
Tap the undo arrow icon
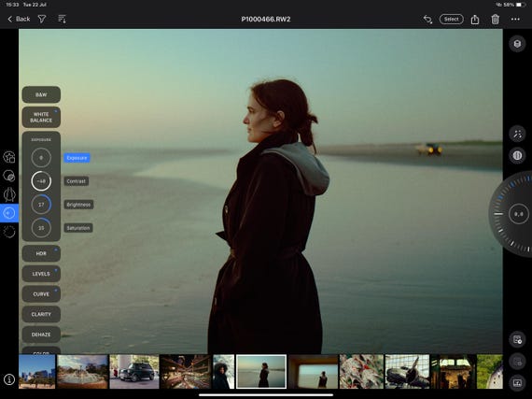coord(427,20)
